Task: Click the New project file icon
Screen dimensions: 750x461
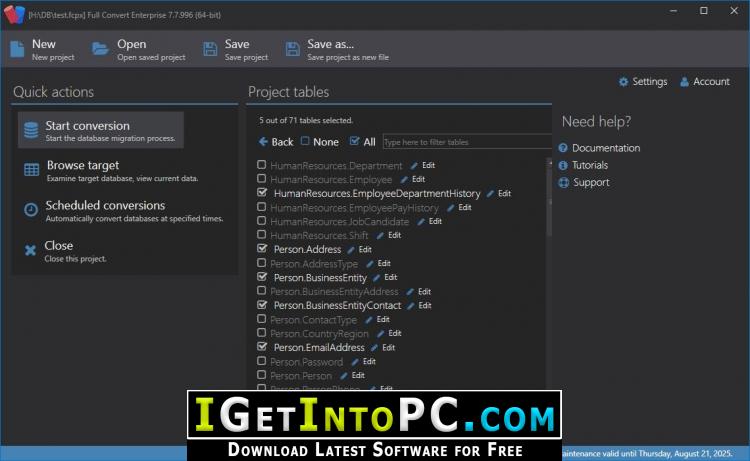Action: pos(17,49)
